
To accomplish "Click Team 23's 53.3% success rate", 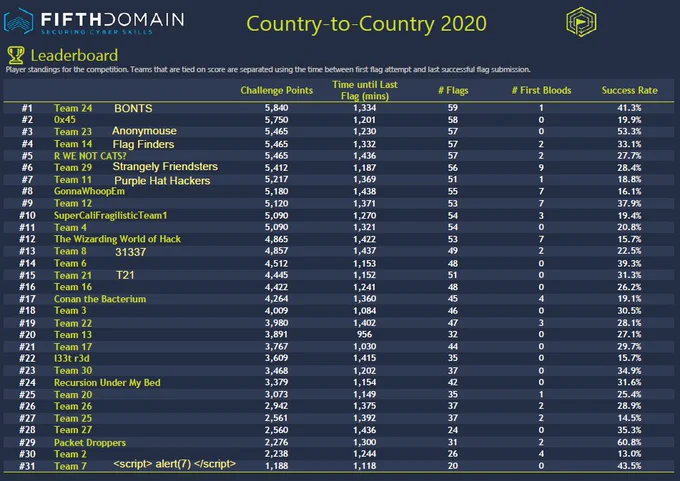I will [x=629, y=131].
